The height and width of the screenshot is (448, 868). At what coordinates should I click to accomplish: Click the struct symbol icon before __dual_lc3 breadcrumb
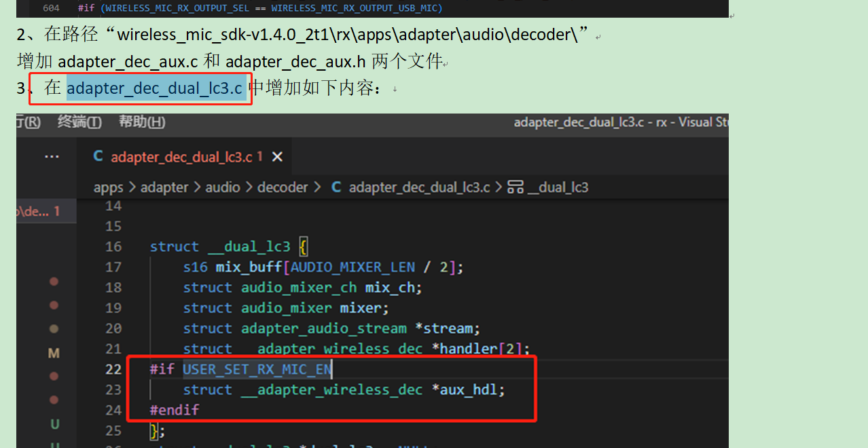click(x=516, y=187)
